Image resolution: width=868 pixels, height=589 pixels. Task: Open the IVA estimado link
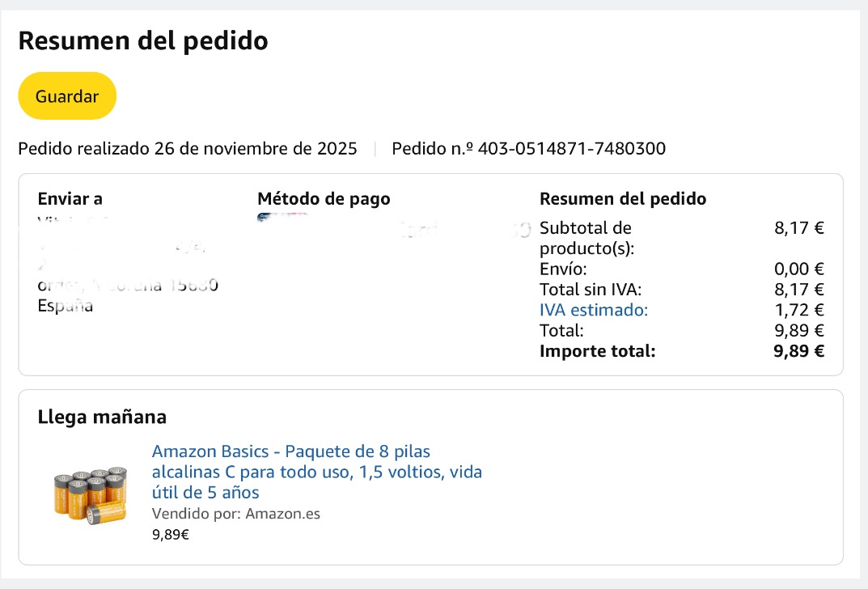[x=594, y=310]
